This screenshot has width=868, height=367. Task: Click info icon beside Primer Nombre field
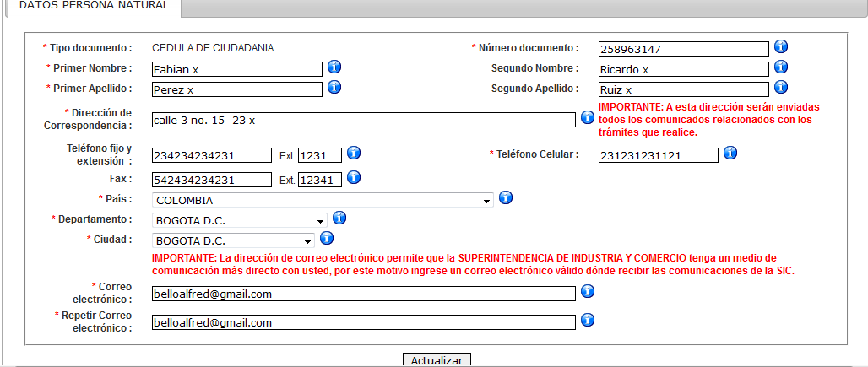(x=334, y=67)
